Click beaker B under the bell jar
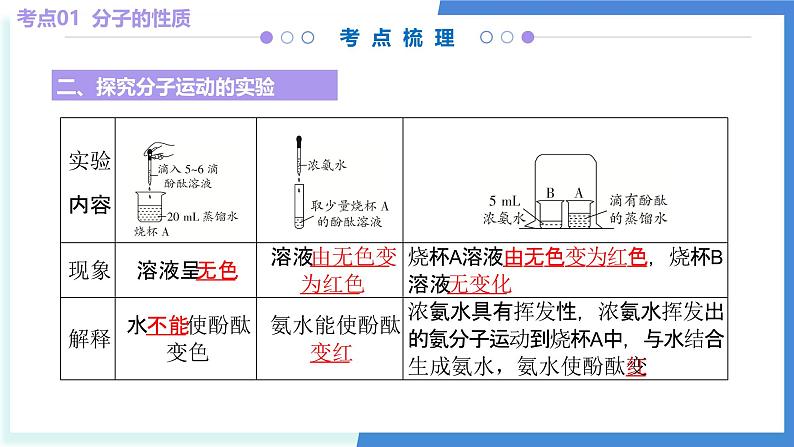The height and width of the screenshot is (447, 794). (x=549, y=212)
